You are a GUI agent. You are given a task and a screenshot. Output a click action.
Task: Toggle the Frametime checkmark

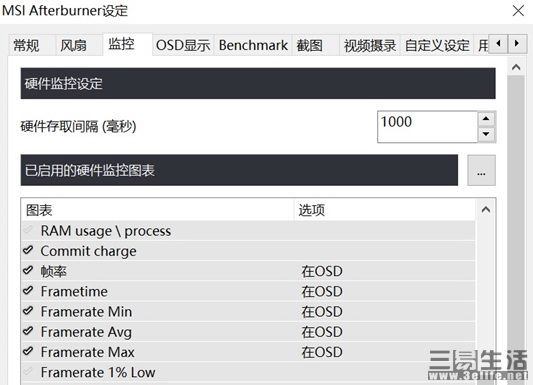coord(28,291)
